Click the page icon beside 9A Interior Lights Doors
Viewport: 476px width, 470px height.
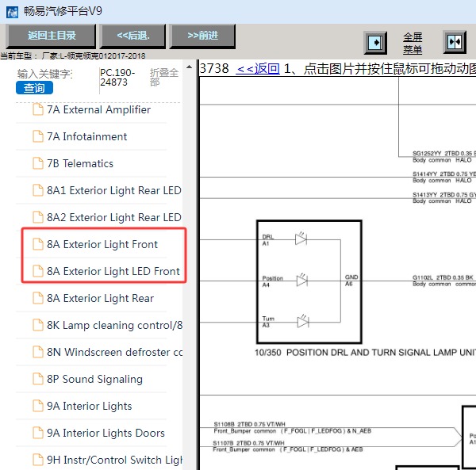(38, 433)
